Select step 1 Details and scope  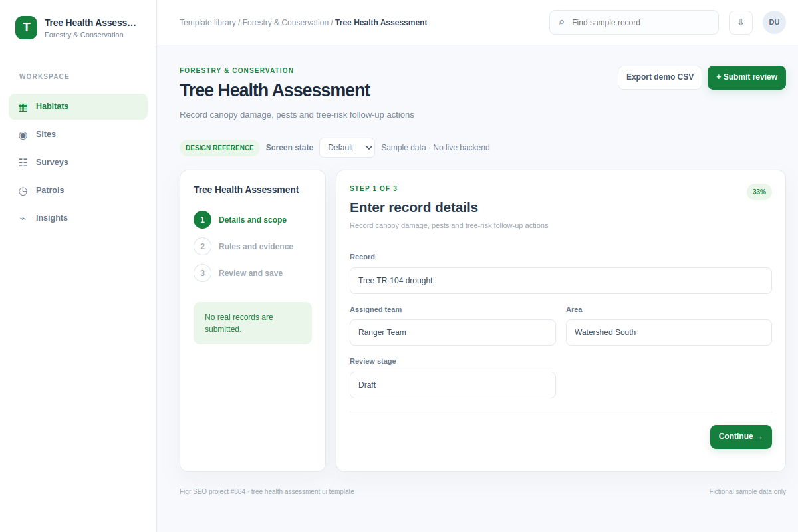click(x=253, y=220)
